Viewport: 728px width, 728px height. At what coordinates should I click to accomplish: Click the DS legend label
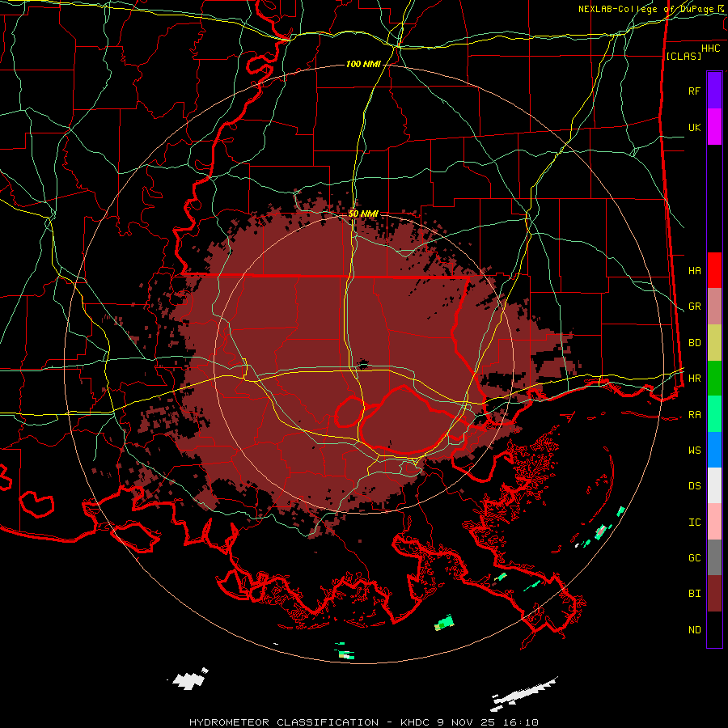tap(694, 485)
